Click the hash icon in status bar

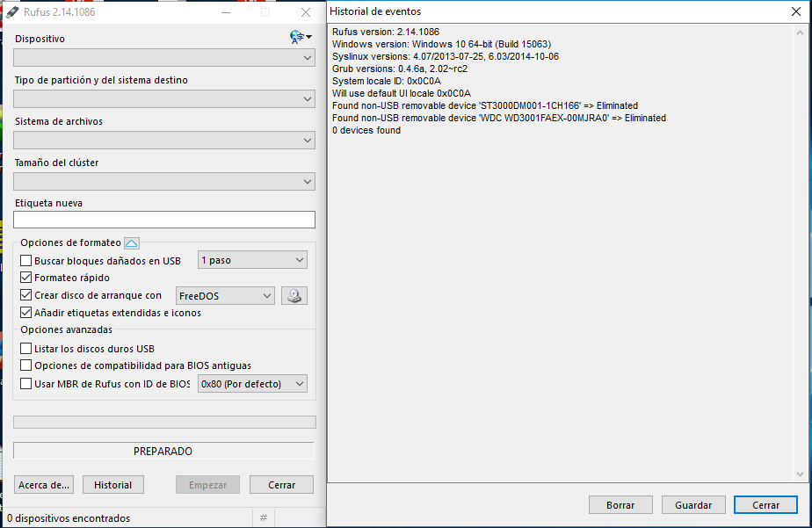pyautogui.click(x=264, y=517)
